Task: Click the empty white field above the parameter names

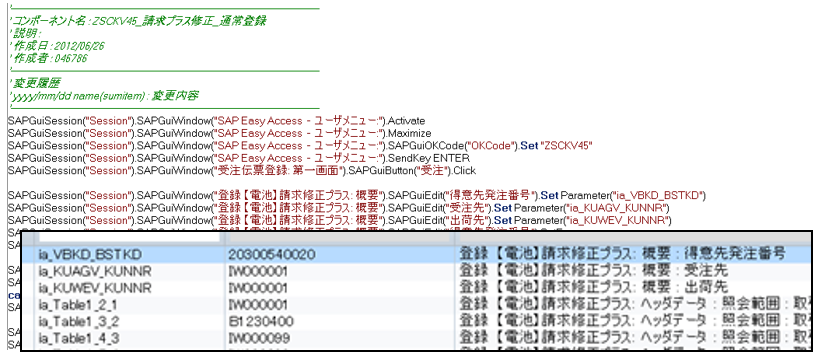Action: [x=129, y=237]
